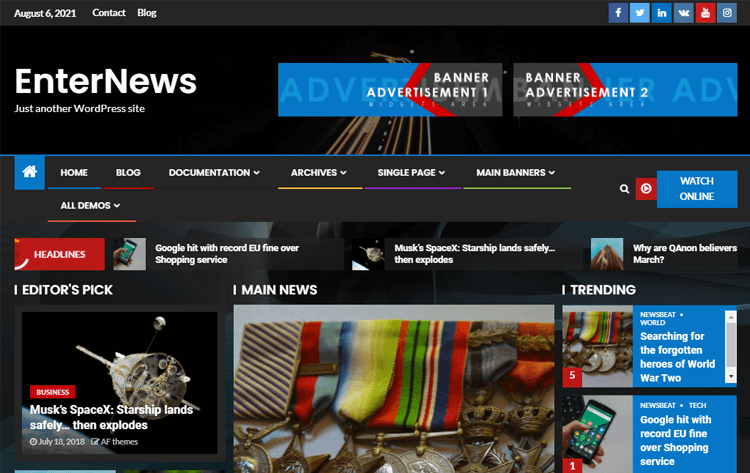This screenshot has height=473, width=750.
Task: Open the DOCUMENTATION menu label
Action: point(209,173)
